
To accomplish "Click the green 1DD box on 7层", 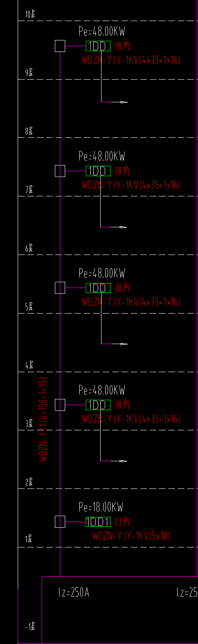I will (98, 171).
